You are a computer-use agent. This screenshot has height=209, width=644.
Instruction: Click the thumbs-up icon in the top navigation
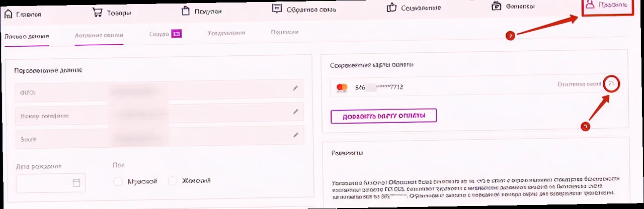(x=392, y=7)
